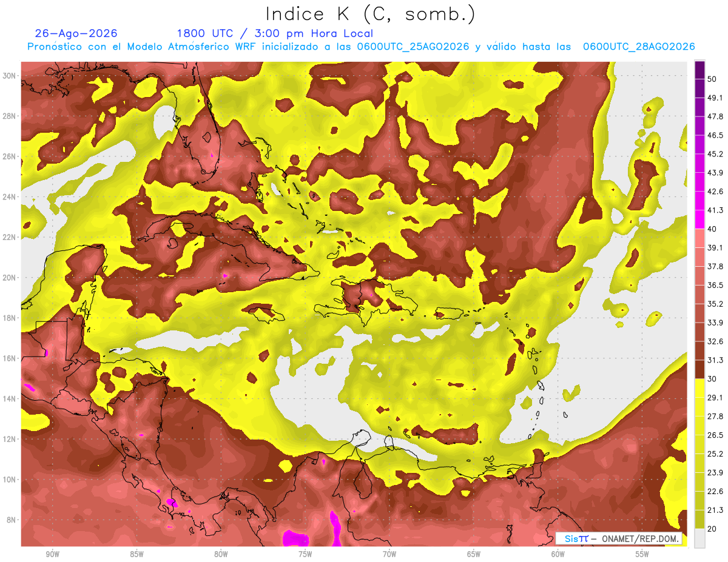Click the light gray colorbar segment below 20
This screenshot has width=728, height=562.
tap(699, 538)
